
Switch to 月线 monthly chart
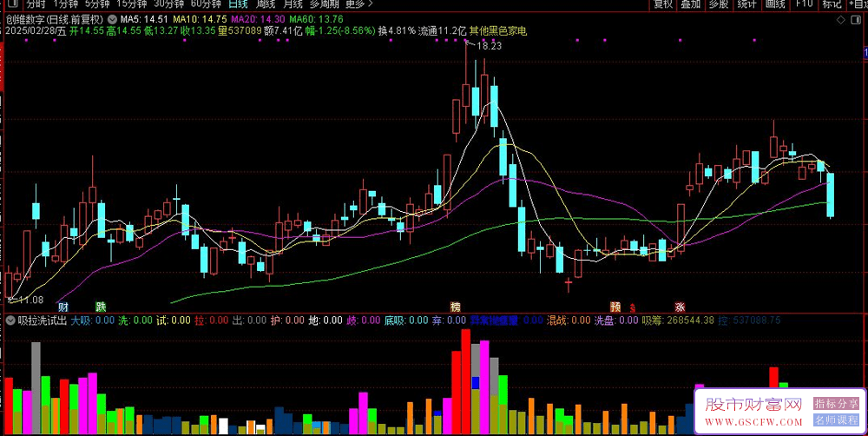293,3
